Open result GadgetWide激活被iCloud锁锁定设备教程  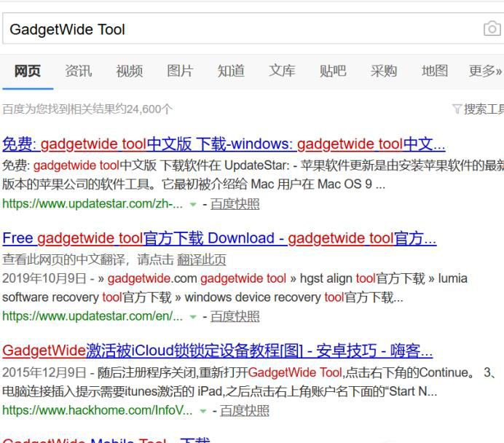(217, 350)
